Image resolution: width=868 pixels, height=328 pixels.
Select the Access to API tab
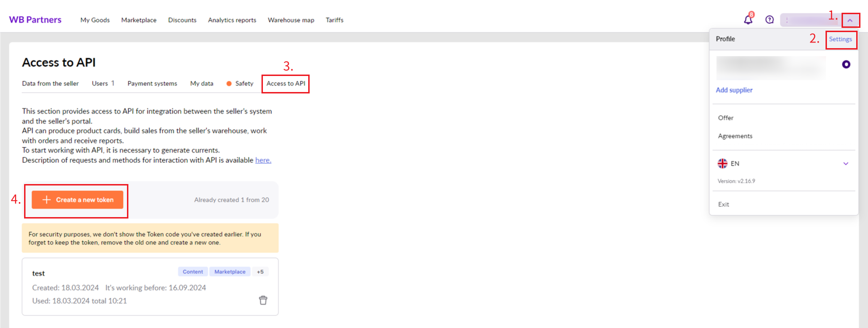coord(286,84)
